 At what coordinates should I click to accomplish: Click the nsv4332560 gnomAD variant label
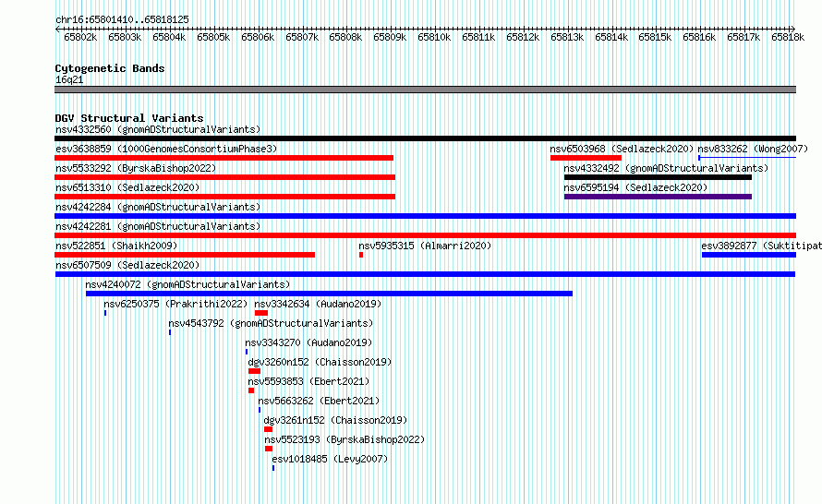158,129
